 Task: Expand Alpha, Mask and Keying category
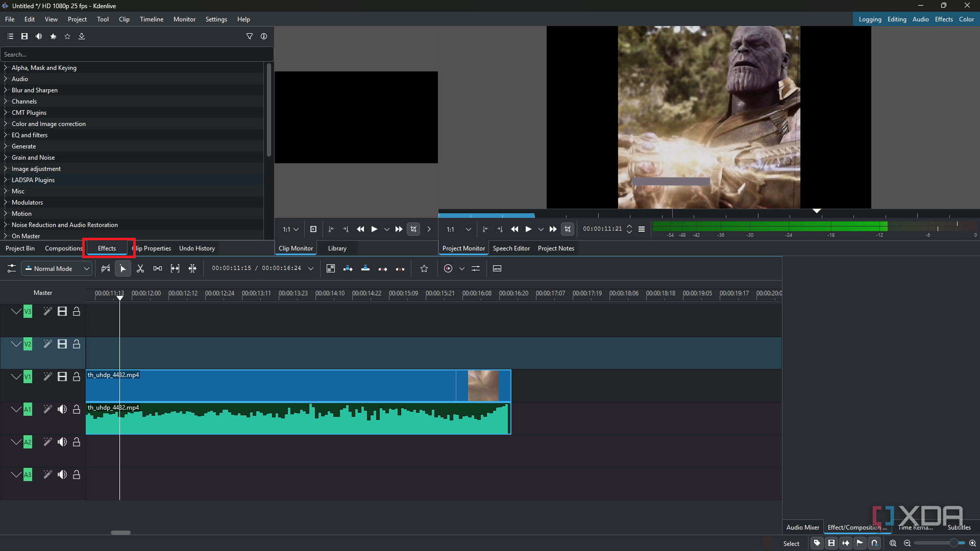pyautogui.click(x=6, y=68)
